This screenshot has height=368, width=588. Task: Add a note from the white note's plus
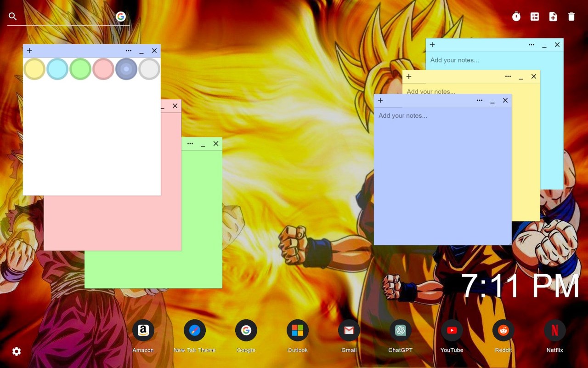click(x=29, y=51)
